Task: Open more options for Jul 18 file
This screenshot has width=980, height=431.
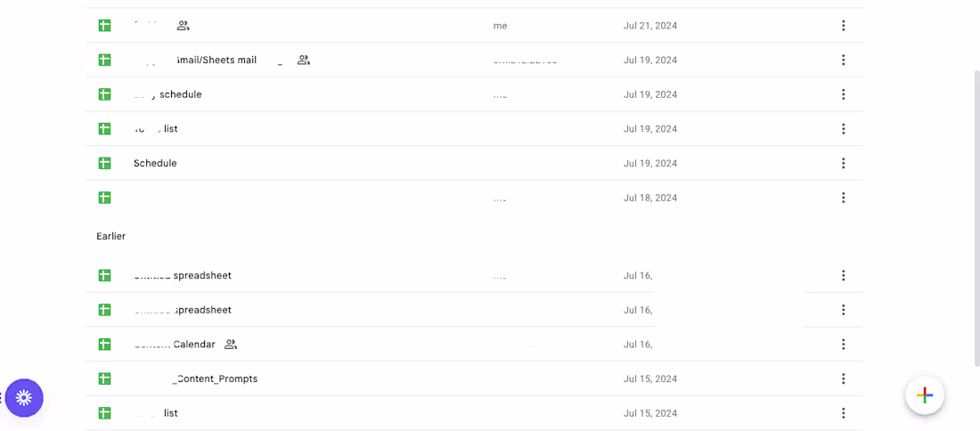Action: pos(843,199)
